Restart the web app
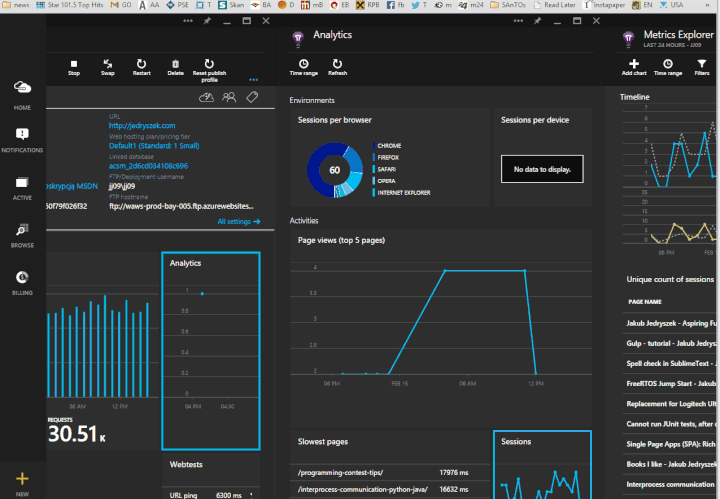The width and height of the screenshot is (720, 499). (142, 66)
